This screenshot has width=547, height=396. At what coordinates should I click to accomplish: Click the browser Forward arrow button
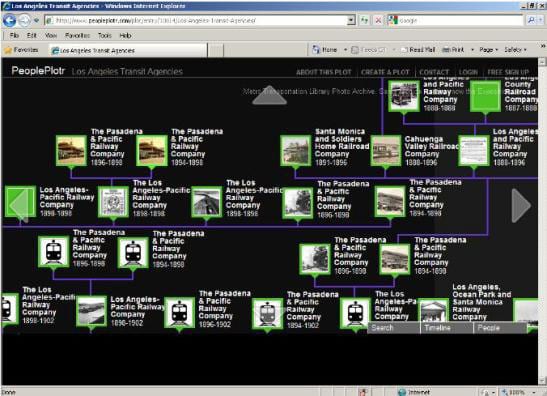coord(24,21)
